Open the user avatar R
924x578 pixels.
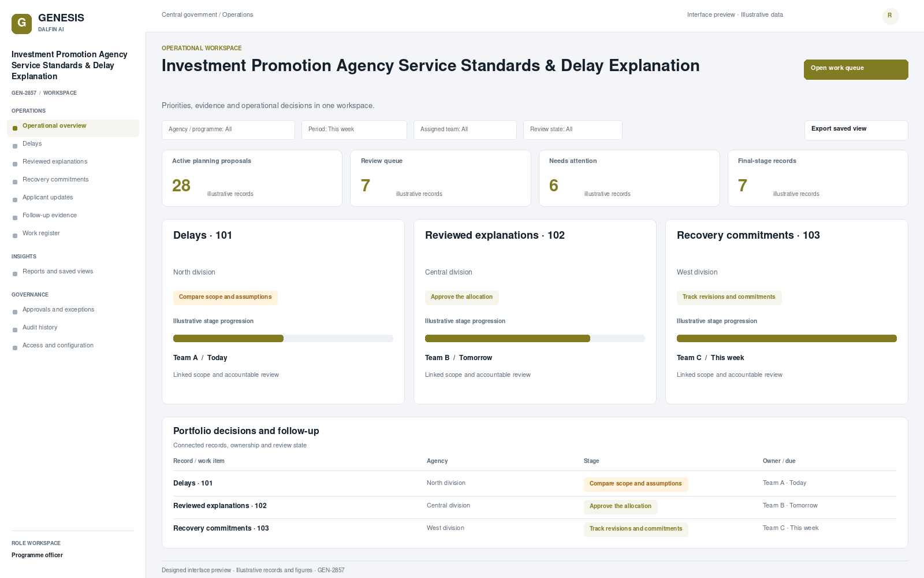[x=891, y=16]
